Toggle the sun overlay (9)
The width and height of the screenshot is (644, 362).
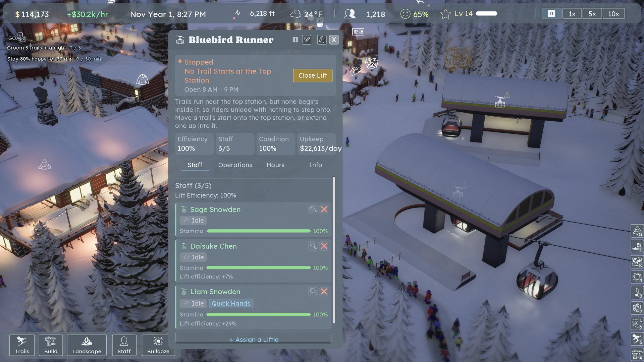coord(637,277)
